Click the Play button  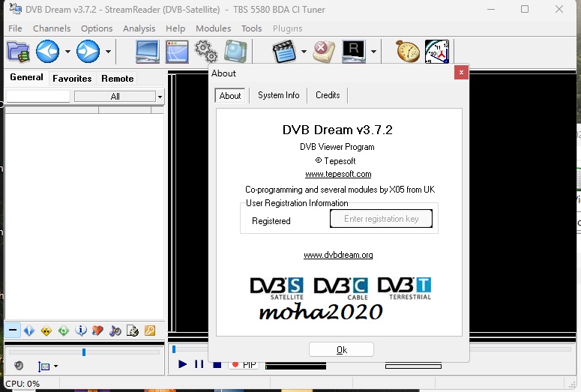point(182,364)
